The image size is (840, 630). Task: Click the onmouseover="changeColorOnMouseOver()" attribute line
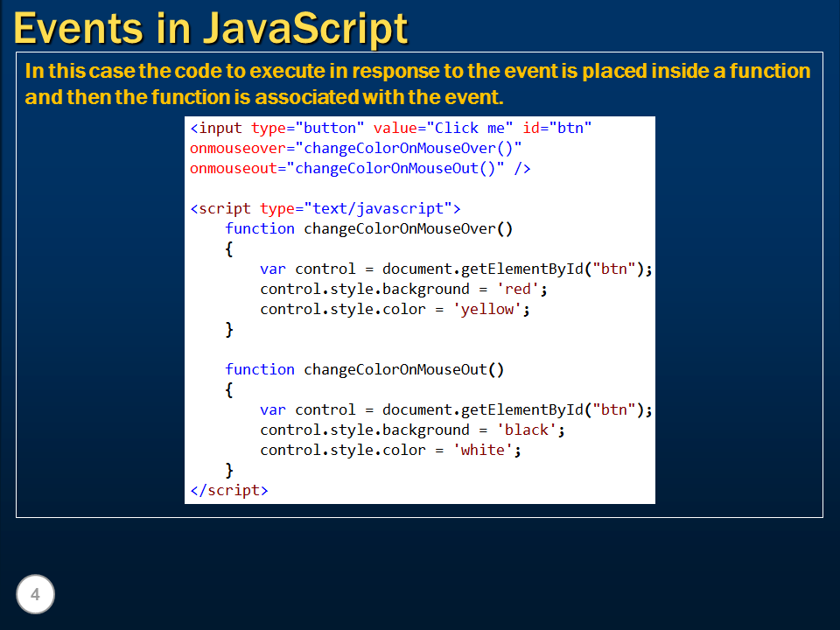coord(356,149)
